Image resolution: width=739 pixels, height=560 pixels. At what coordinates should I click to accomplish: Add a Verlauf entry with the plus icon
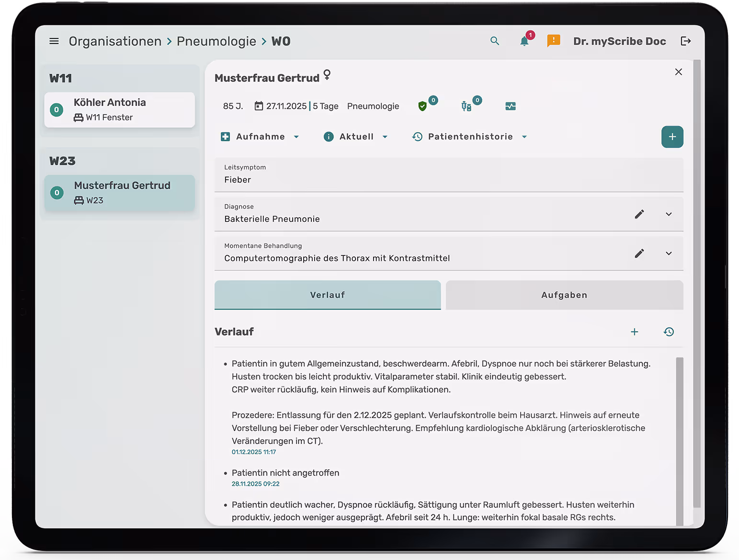tap(635, 331)
